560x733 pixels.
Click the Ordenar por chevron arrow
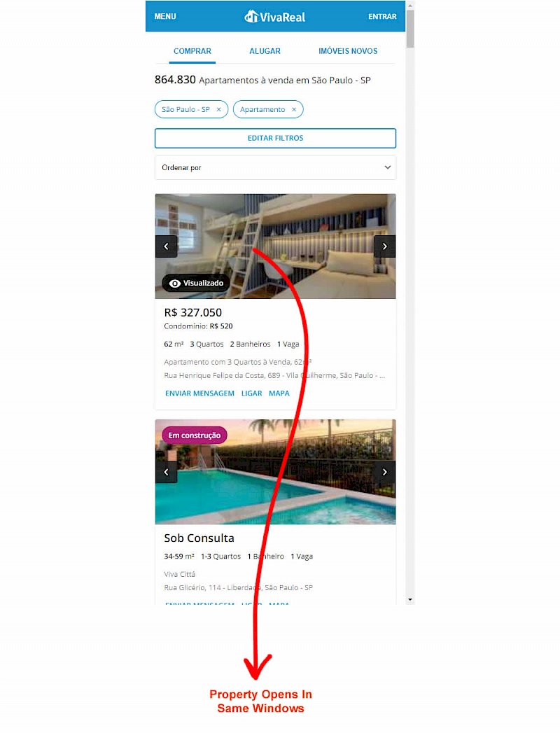click(x=388, y=167)
